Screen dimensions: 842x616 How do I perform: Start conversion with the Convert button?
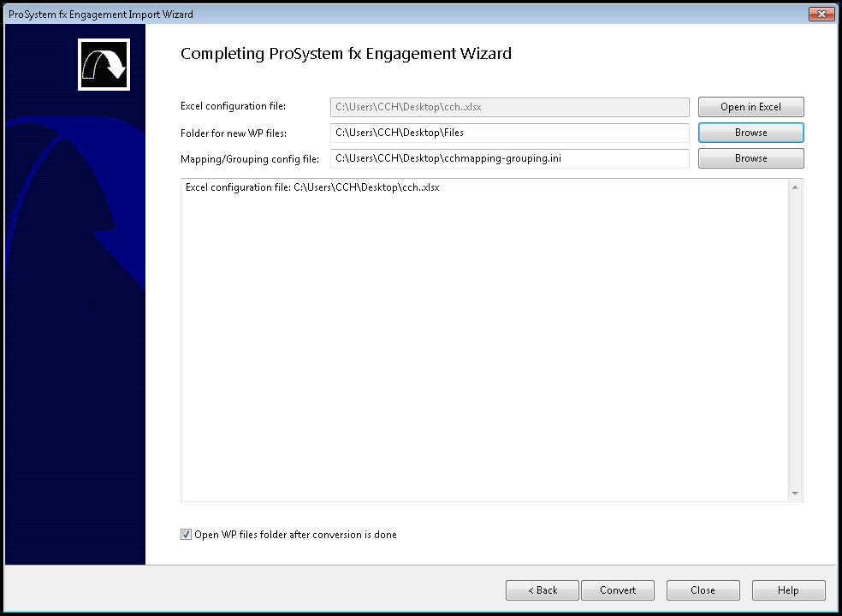point(618,590)
